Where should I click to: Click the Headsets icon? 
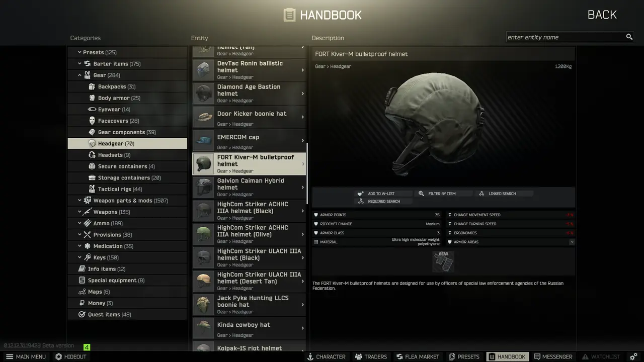point(92,155)
